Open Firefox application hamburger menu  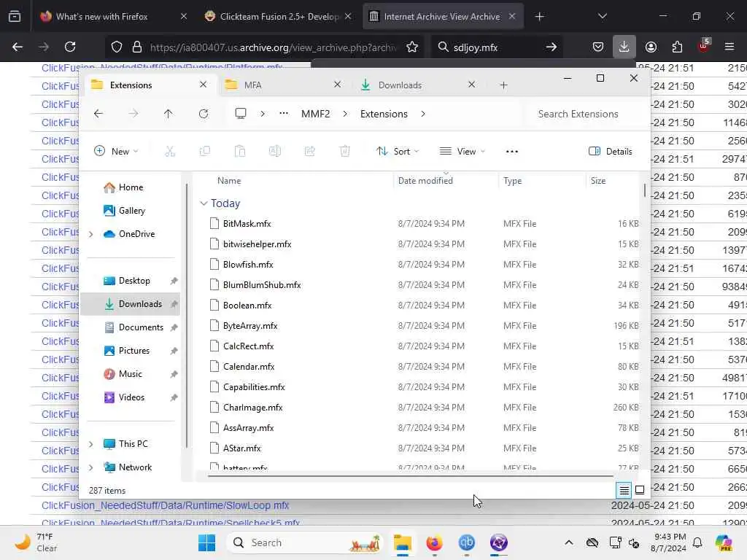pyautogui.click(x=729, y=47)
